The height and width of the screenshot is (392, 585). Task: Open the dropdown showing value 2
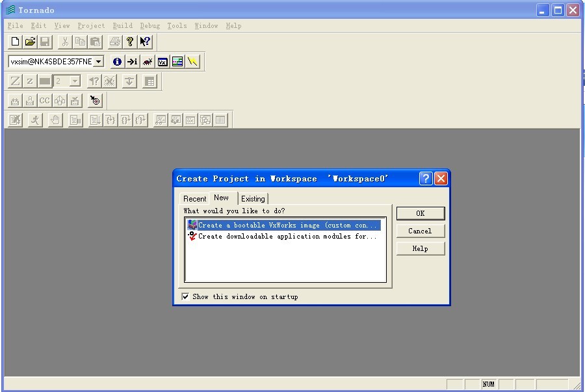tap(75, 81)
